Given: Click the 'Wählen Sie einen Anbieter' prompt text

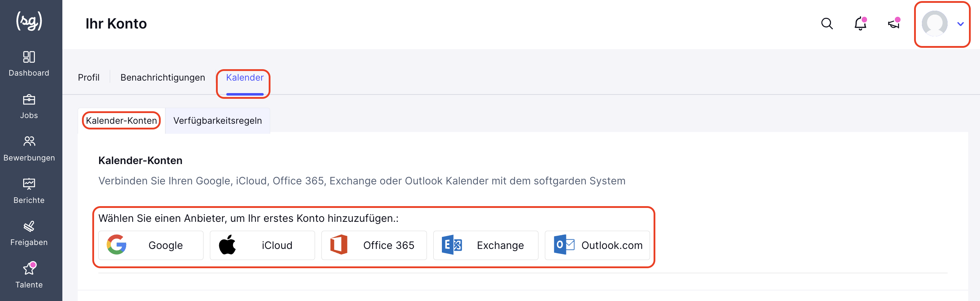Looking at the screenshot, I should [x=248, y=218].
